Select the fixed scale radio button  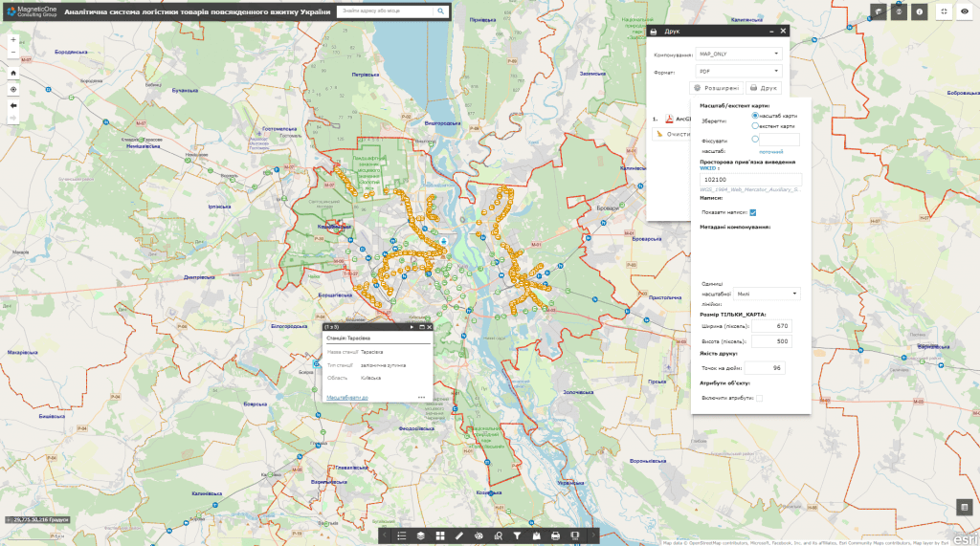[755, 140]
